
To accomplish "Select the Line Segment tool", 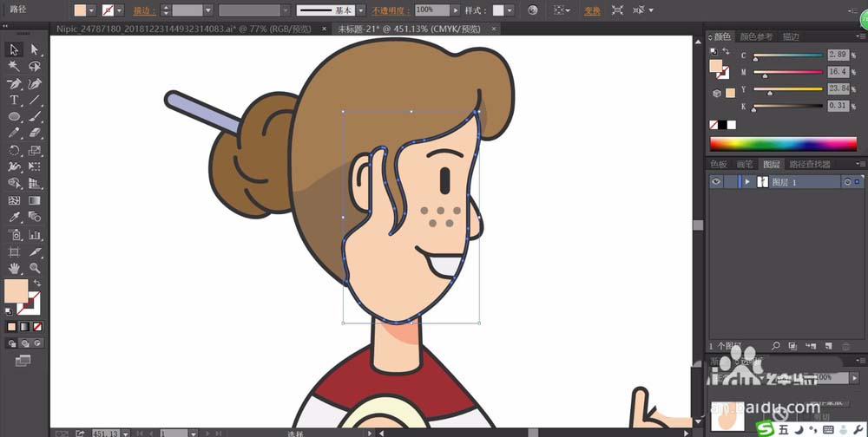I will tap(35, 100).
